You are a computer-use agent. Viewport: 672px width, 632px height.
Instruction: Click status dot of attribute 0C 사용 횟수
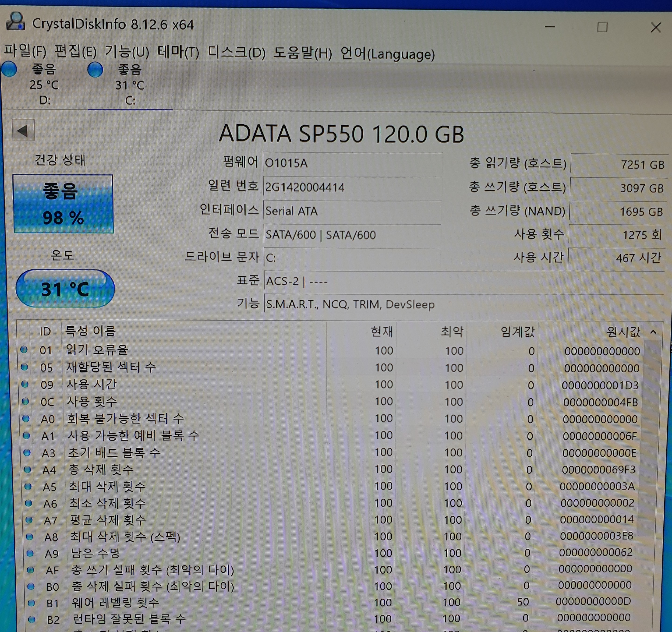25,401
